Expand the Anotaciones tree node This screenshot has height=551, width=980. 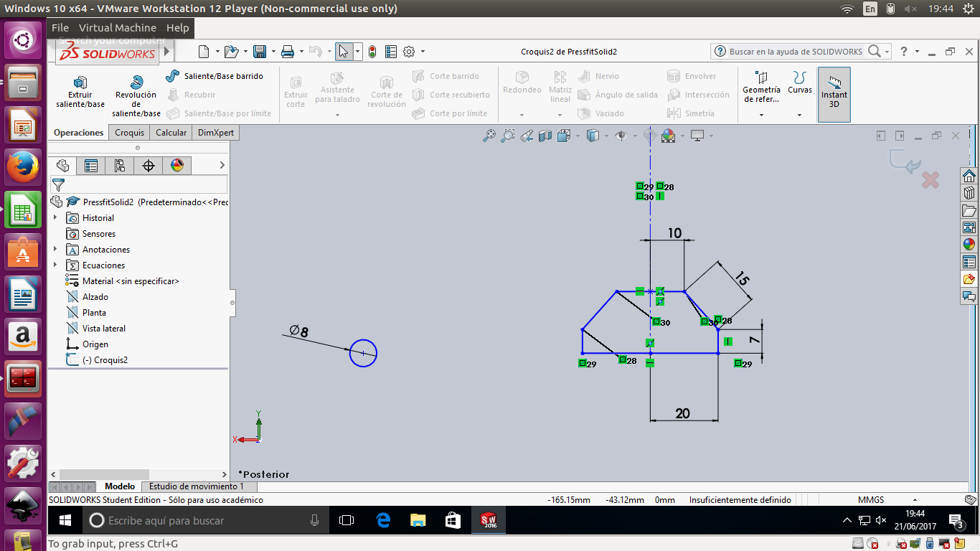(x=55, y=249)
